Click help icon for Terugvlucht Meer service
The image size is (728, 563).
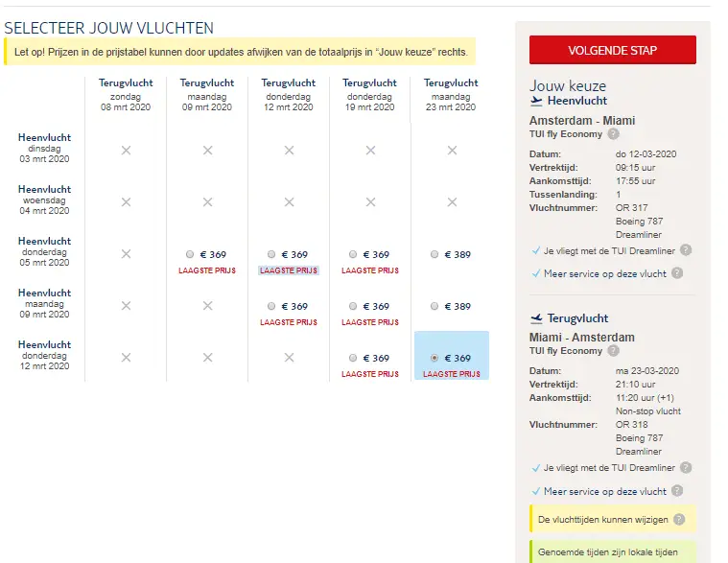point(677,491)
